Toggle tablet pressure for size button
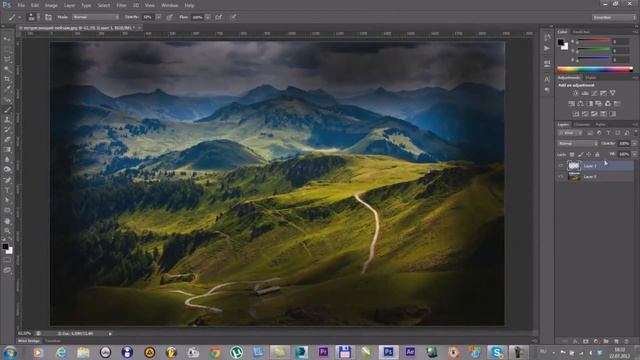 click(233, 17)
